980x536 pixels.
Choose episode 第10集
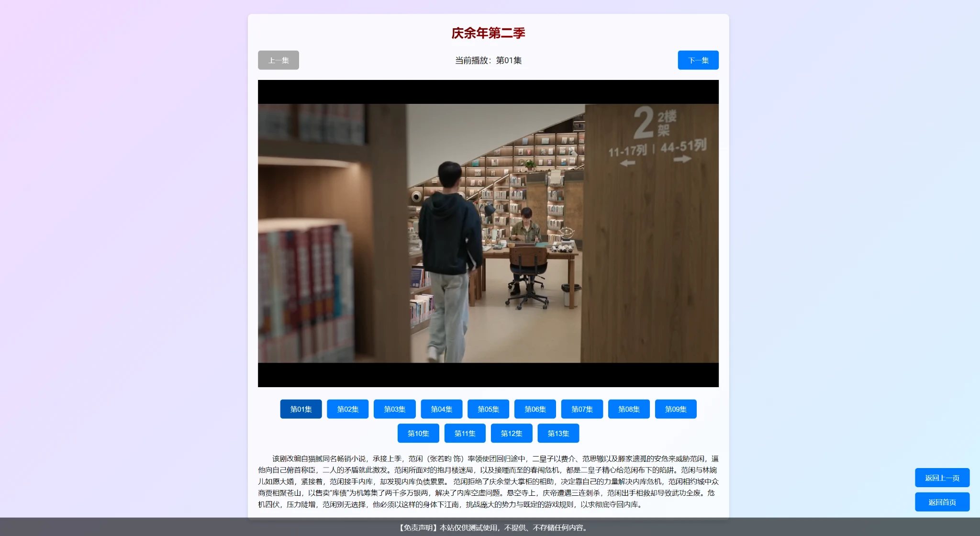[x=418, y=434]
